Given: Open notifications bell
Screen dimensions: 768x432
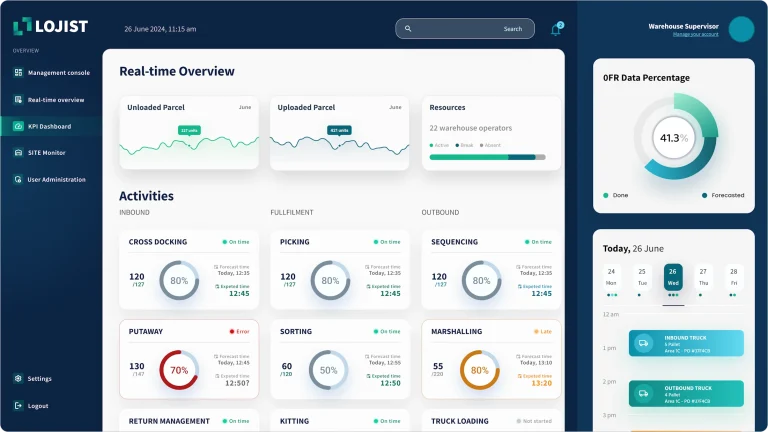Looking at the screenshot, I should pyautogui.click(x=556, y=29).
